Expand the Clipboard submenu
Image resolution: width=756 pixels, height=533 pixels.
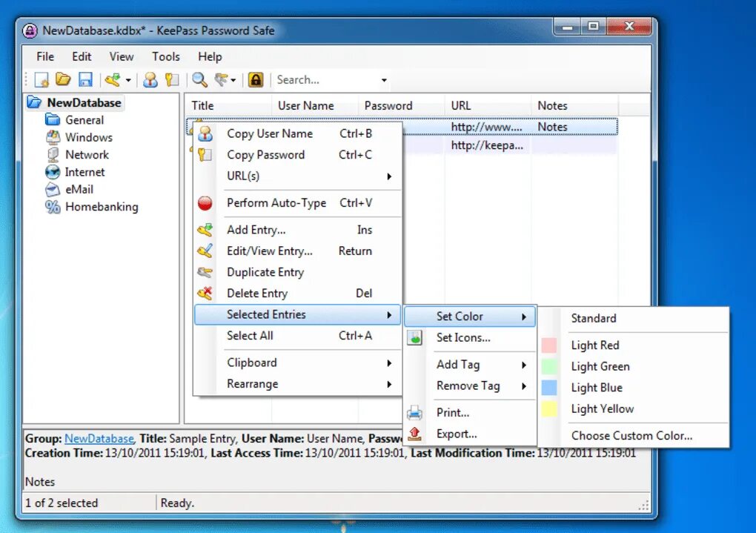(x=297, y=362)
